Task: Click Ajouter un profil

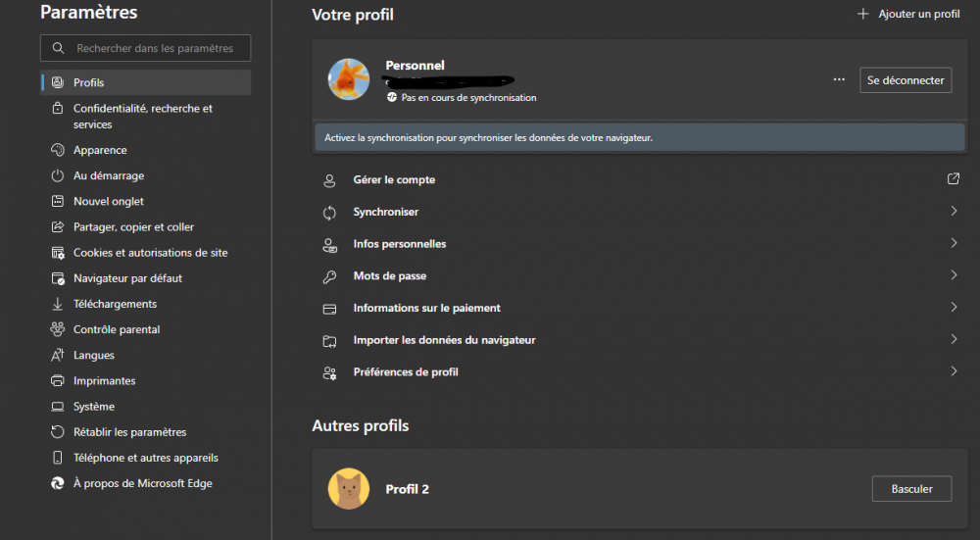Action: (908, 14)
